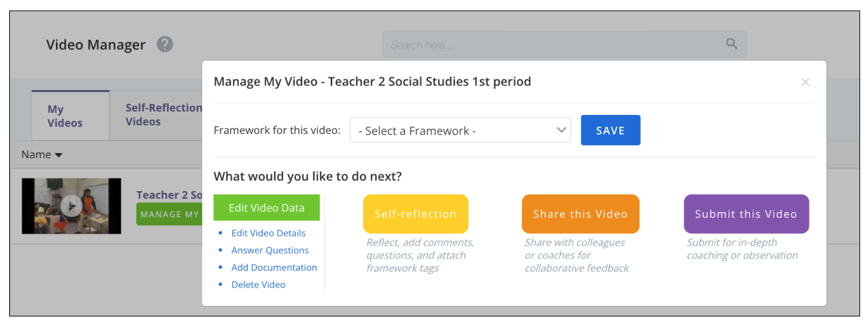Open the Add Documentation link
Screen dimensions: 868x323
coord(274,267)
